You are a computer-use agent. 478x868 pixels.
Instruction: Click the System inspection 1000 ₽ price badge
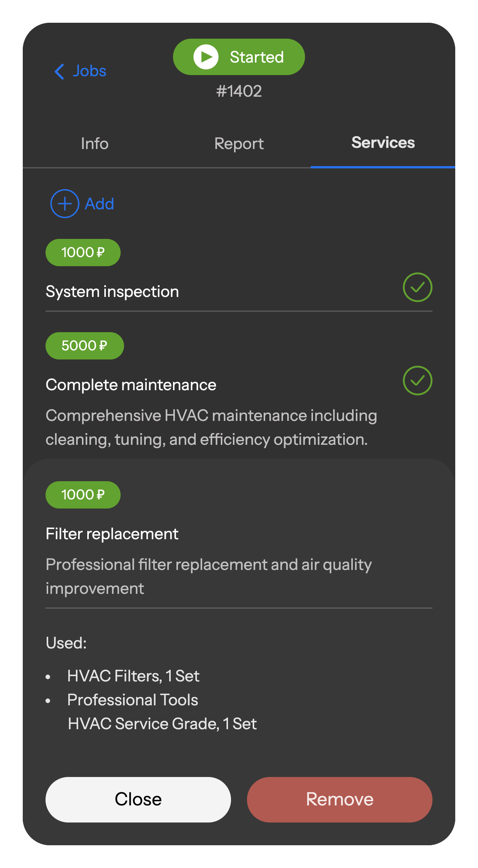pyautogui.click(x=83, y=253)
